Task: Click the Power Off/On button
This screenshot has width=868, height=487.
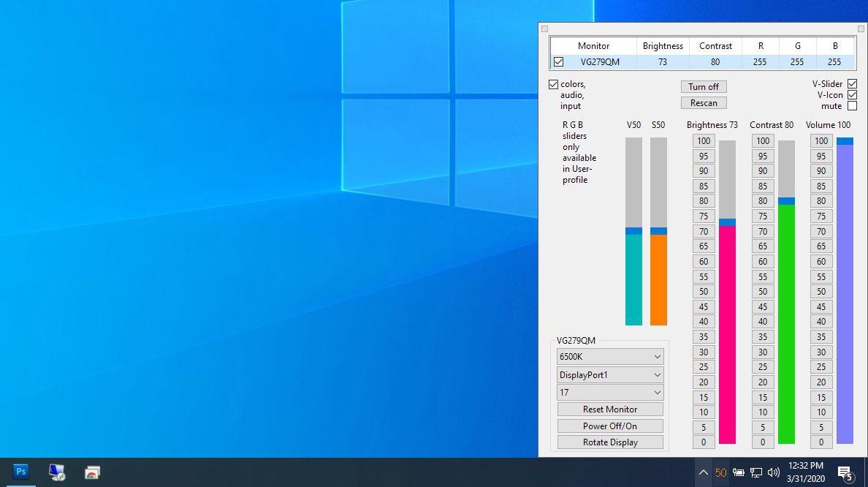Action: (610, 426)
